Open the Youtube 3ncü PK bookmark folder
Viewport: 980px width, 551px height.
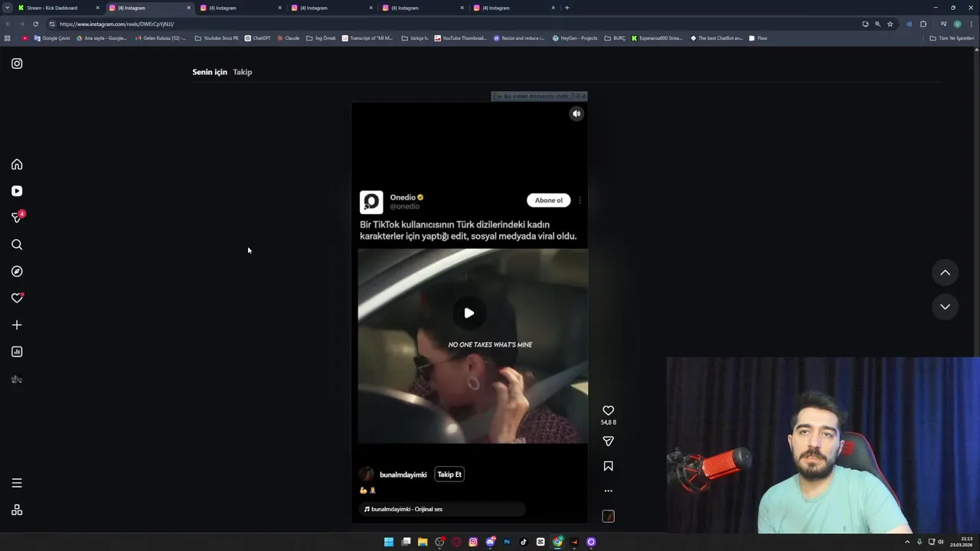[x=217, y=38]
